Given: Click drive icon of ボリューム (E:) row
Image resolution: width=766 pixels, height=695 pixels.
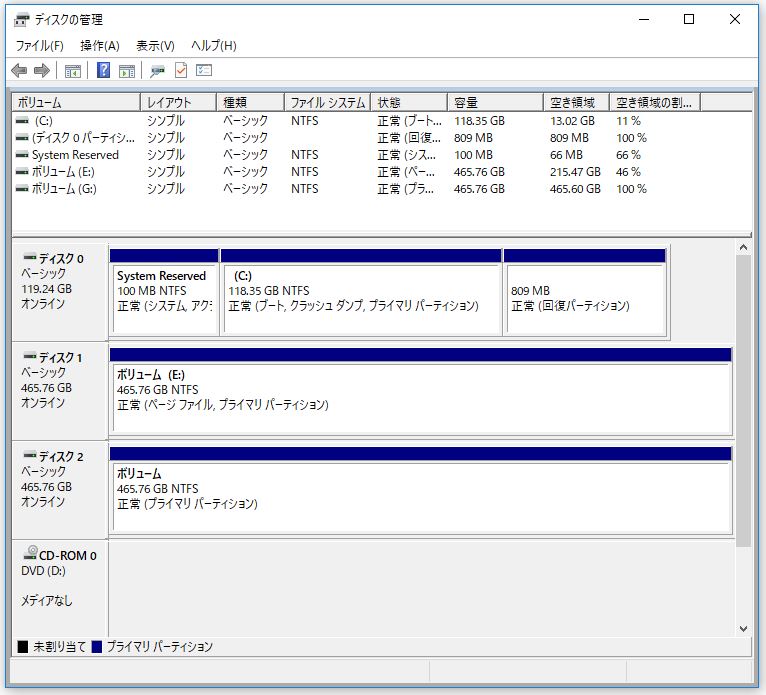Looking at the screenshot, I should point(21,172).
